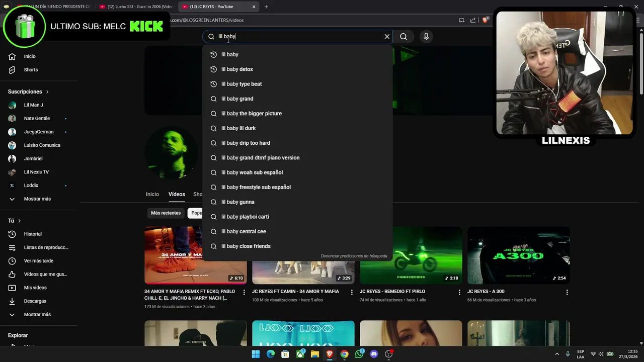Pick suggestion 'lil baby playboi carti'
The image size is (644, 362).
tap(297, 217)
